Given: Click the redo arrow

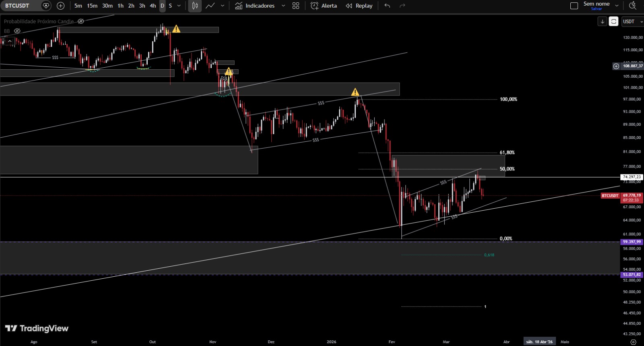Looking at the screenshot, I should (402, 6).
